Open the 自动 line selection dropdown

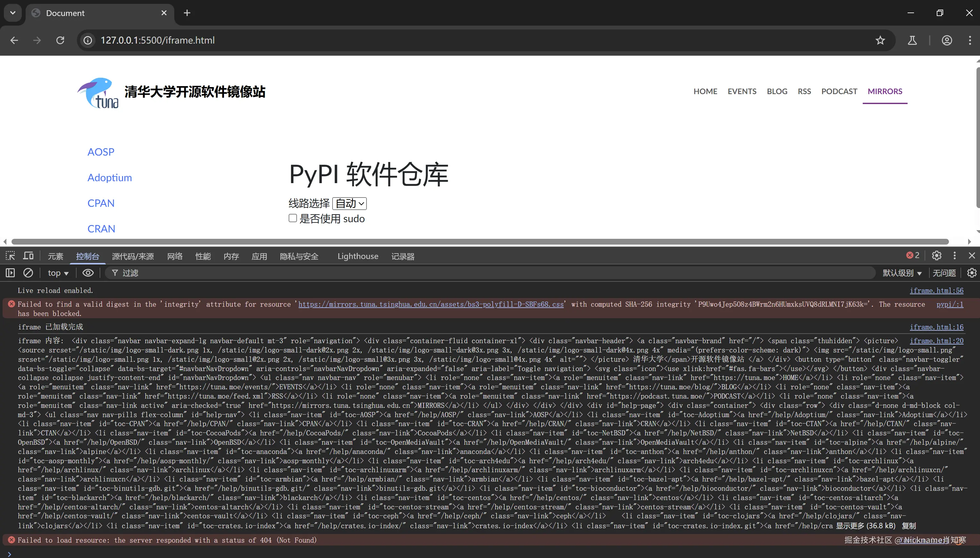(349, 203)
